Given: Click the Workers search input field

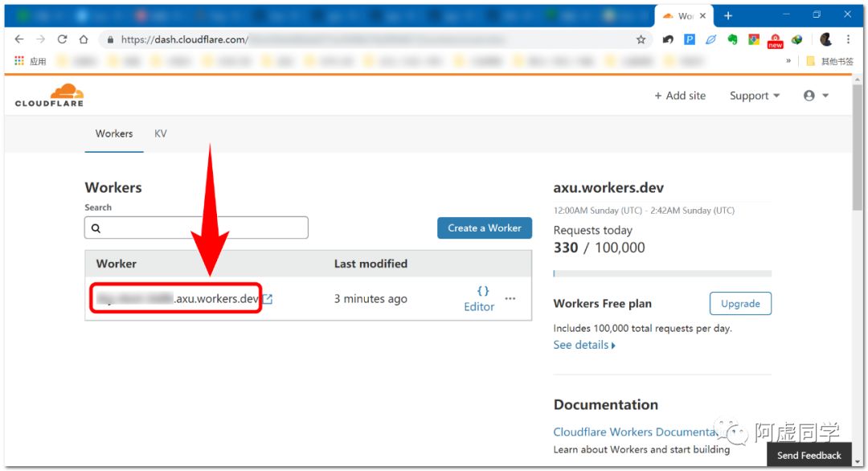Looking at the screenshot, I should 196,227.
